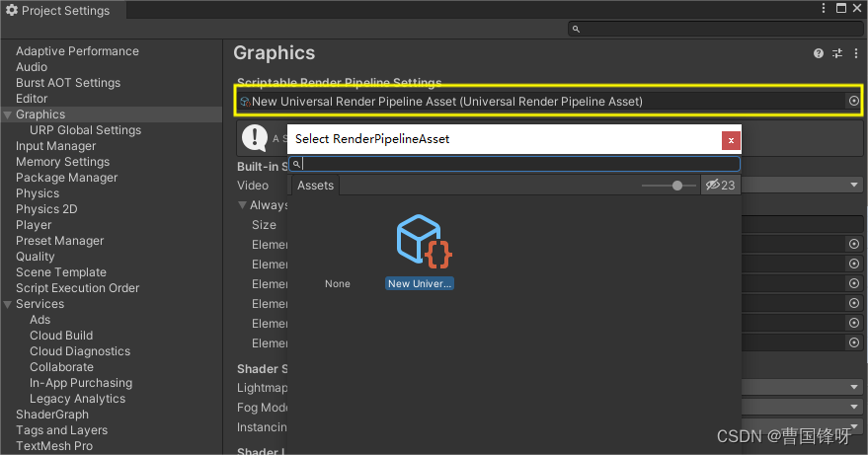Click the help question mark icon
868x455 pixels.
[819, 53]
